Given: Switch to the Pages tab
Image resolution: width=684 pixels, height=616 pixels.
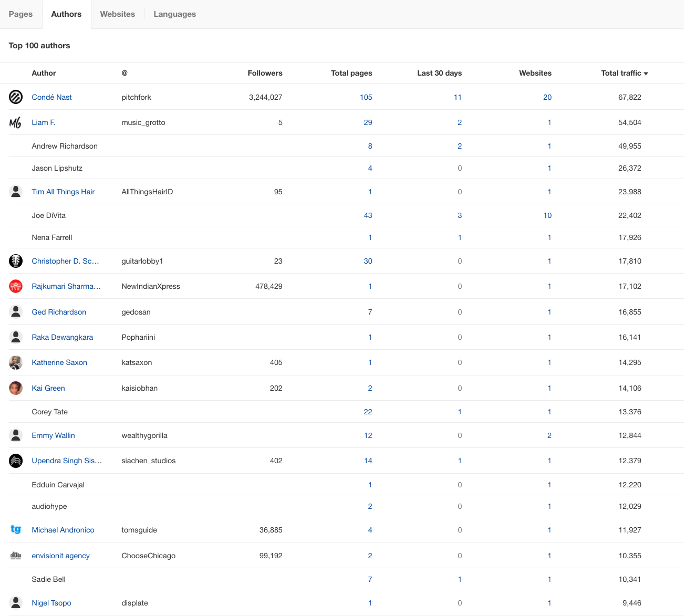Looking at the screenshot, I should tap(21, 14).
